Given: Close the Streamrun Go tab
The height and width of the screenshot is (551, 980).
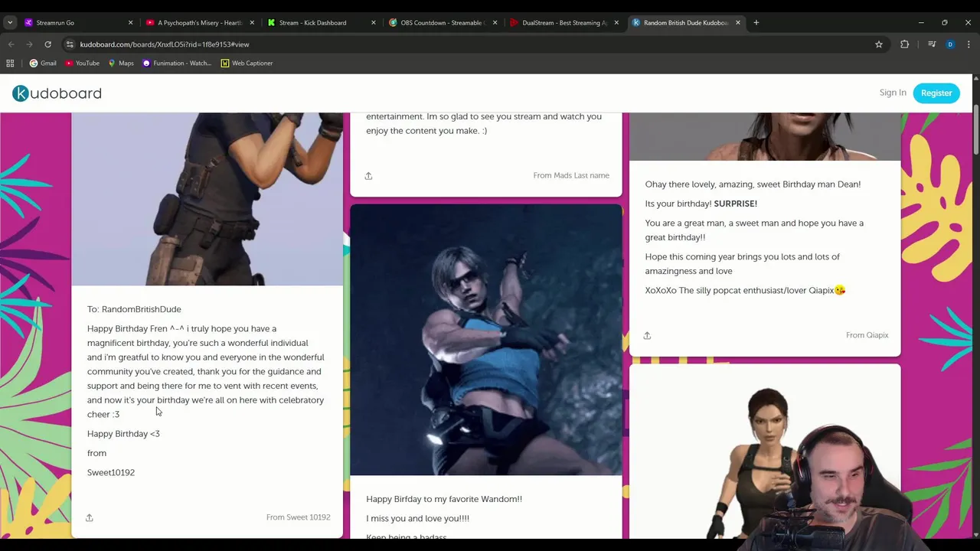Looking at the screenshot, I should (130, 23).
